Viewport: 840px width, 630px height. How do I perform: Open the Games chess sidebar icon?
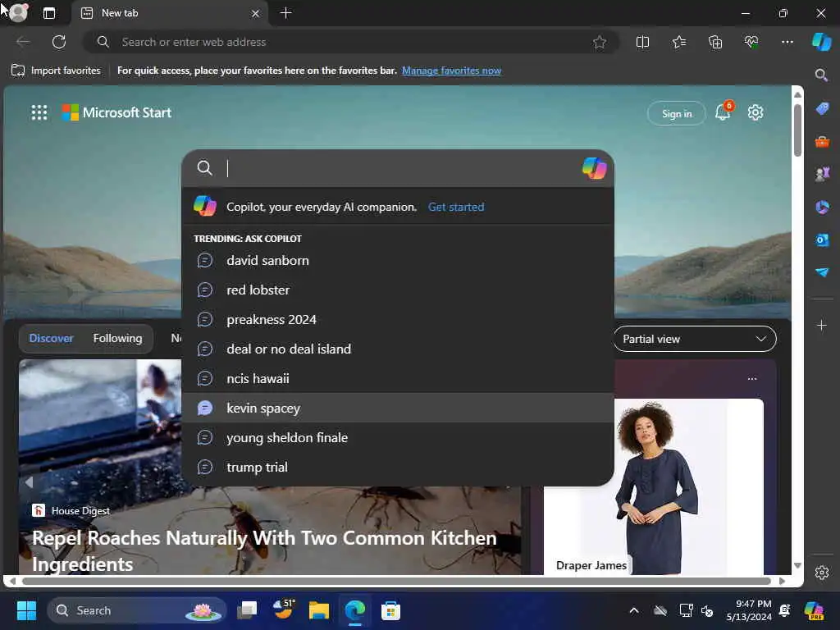click(822, 174)
